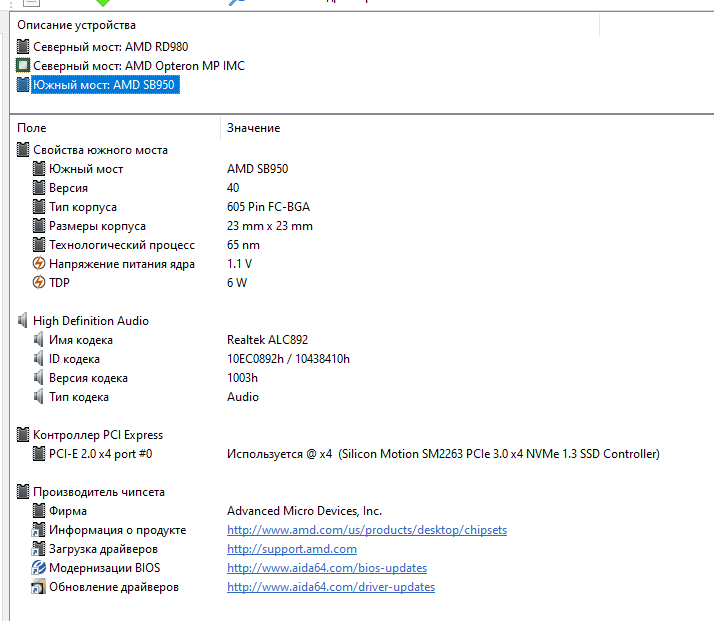Click the Свойства южного моста group icon
This screenshot has height=621, width=714.
(23, 150)
